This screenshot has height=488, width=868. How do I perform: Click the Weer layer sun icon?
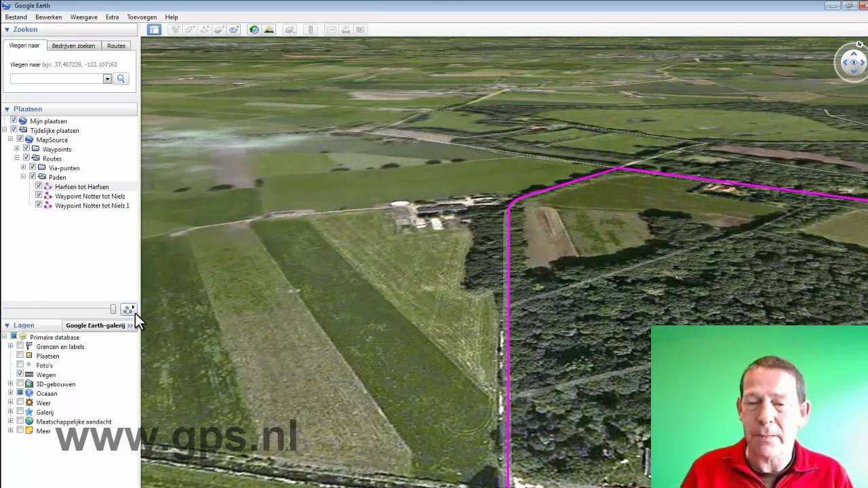tap(29, 403)
